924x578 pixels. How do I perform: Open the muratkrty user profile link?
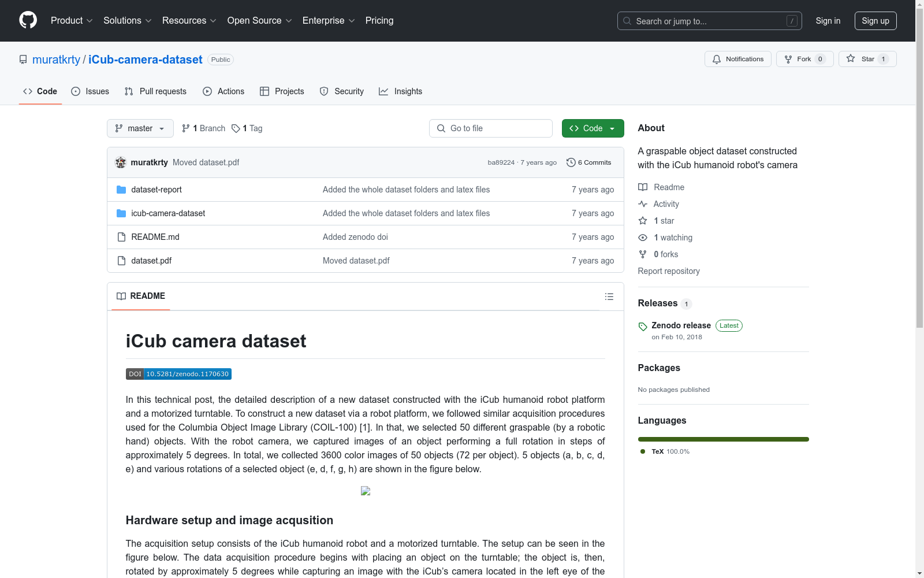pyautogui.click(x=56, y=60)
